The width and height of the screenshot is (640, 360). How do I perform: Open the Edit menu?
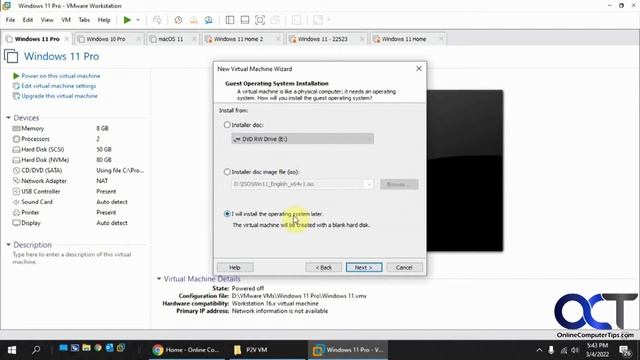click(28, 20)
